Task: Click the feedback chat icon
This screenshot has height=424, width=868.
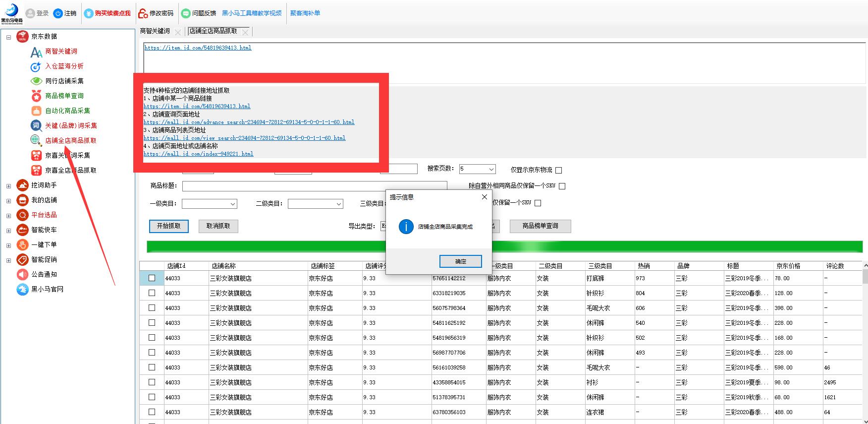Action: tap(186, 13)
